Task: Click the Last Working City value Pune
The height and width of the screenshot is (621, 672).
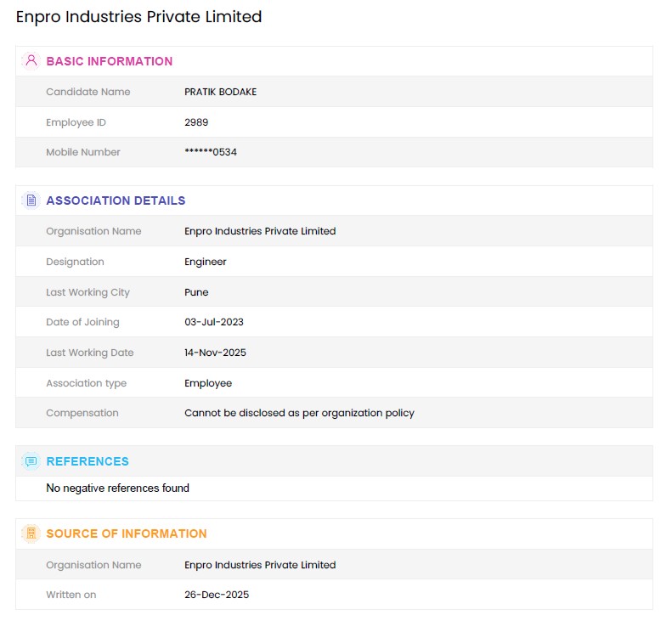Action: point(196,292)
